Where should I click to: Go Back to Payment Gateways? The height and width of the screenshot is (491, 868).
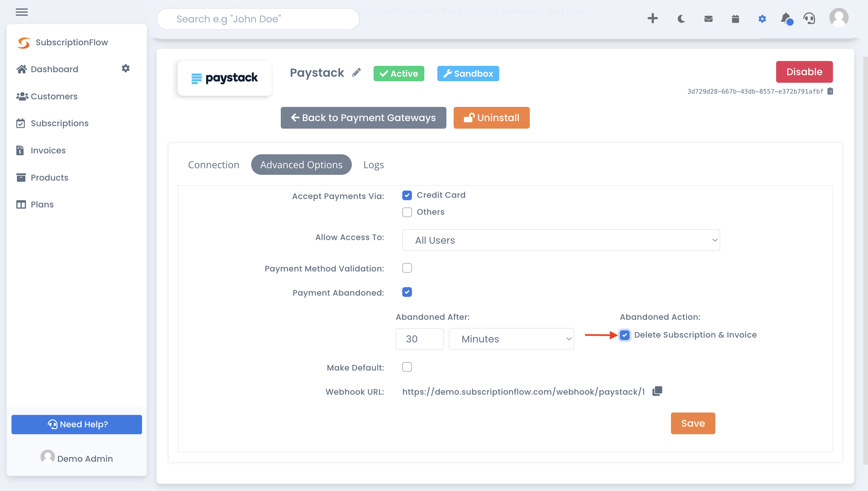pos(363,118)
